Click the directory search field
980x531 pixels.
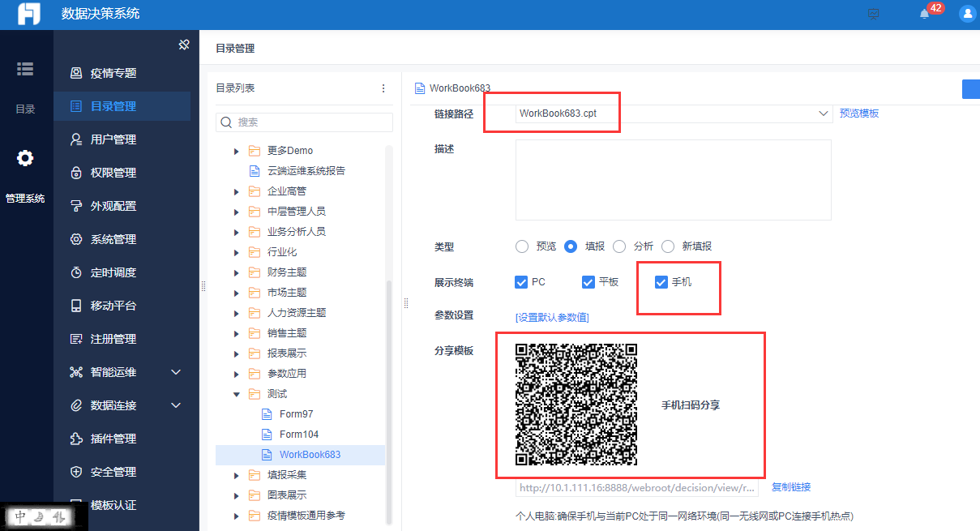[x=304, y=122]
